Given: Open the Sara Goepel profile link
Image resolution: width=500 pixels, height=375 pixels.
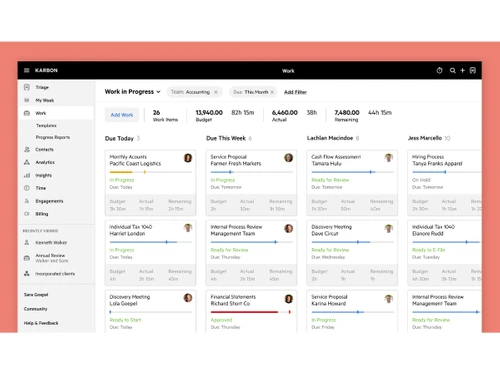Looking at the screenshot, I should click(36, 295).
